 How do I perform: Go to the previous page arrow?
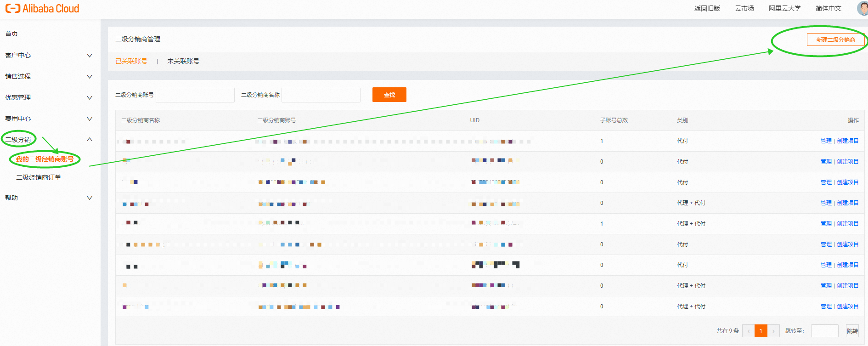(749, 331)
